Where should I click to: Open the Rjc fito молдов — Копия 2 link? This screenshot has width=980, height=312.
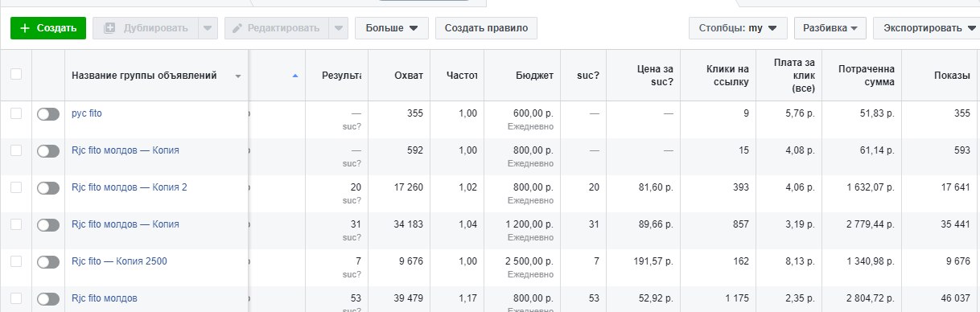pos(130,187)
